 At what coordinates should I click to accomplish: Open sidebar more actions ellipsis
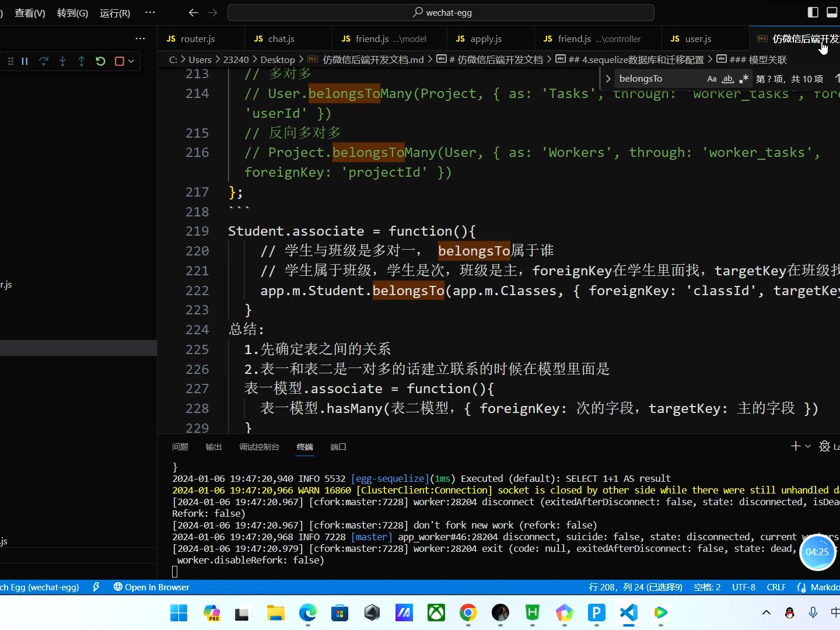[140, 38]
